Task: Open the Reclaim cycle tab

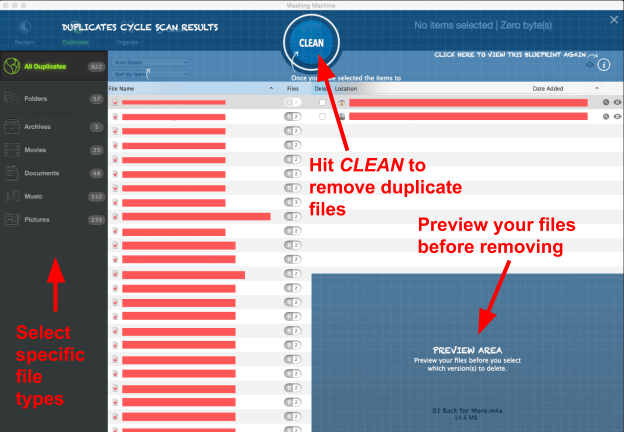Action: click(25, 33)
